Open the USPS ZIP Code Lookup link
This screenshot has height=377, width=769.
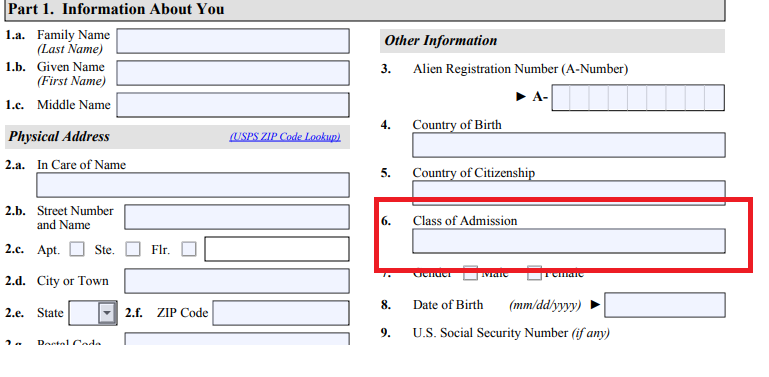[285, 137]
